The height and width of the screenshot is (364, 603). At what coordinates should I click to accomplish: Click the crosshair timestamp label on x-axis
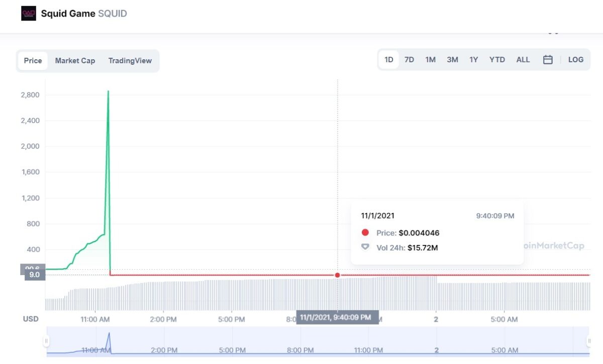337,317
